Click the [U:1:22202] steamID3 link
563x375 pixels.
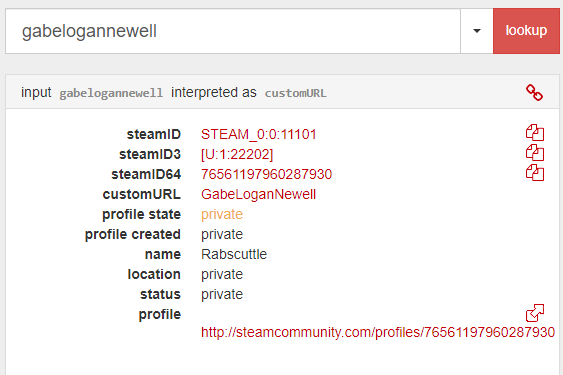point(237,154)
